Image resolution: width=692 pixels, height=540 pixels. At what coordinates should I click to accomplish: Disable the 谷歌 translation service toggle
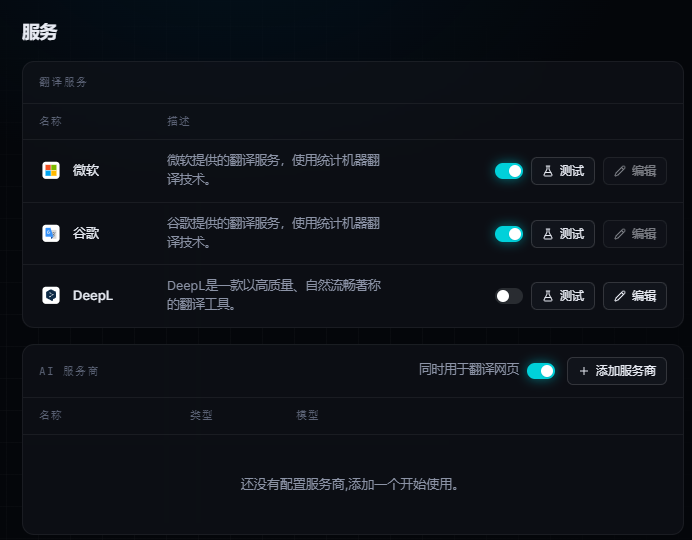(508, 234)
